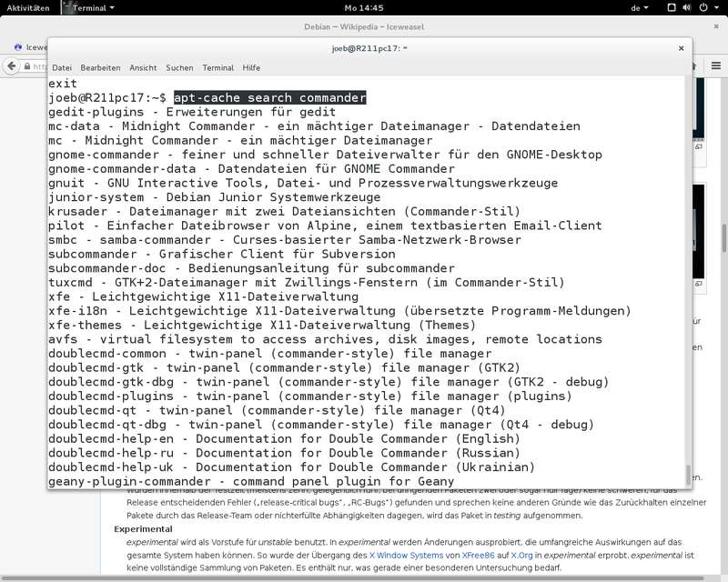728x582 pixels.
Task: Open the Suchen menu in terminal
Action: tap(179, 68)
